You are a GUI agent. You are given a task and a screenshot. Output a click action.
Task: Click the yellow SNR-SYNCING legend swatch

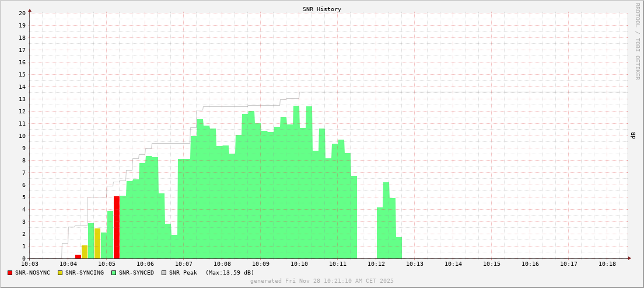coord(60,273)
